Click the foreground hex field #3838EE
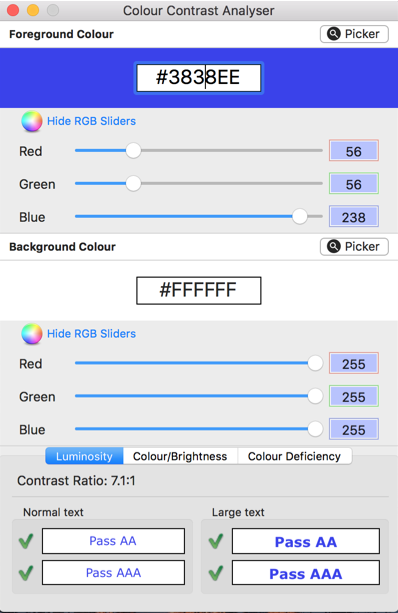Viewport: 398px width, 613px height. point(199,78)
